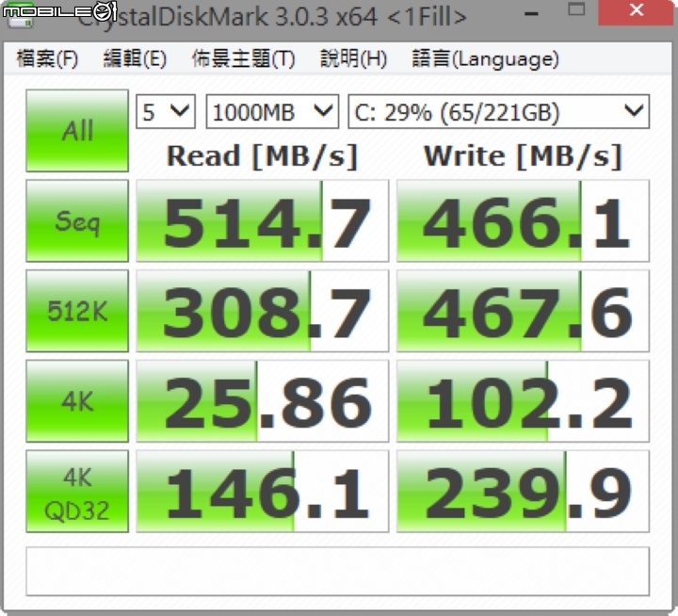
Task: Select the 512K write result 467.6
Action: [523, 311]
